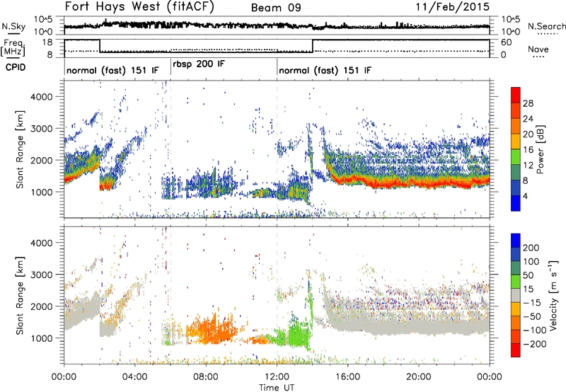Image resolution: width=566 pixels, height=392 pixels.
Task: Click the '08:00' time tick label
Action: coord(206,377)
